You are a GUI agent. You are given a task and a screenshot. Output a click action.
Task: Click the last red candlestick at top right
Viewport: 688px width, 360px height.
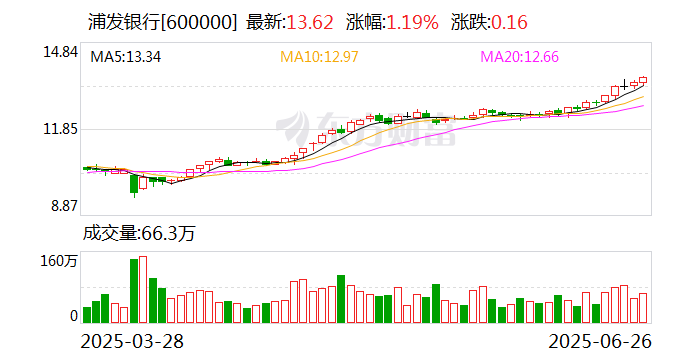pos(643,80)
